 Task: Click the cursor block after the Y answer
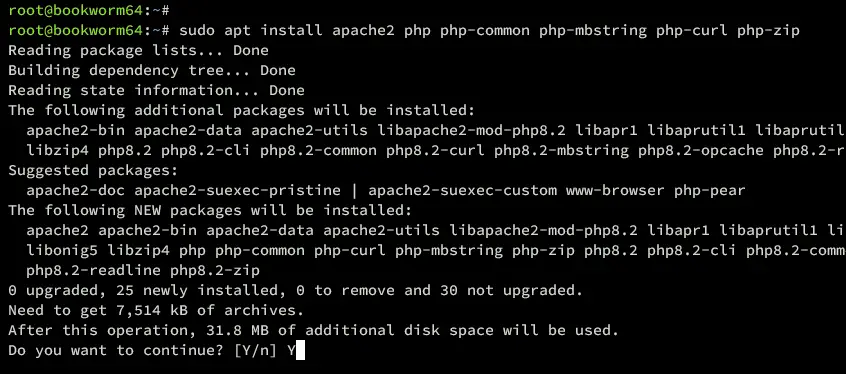tap(301, 350)
